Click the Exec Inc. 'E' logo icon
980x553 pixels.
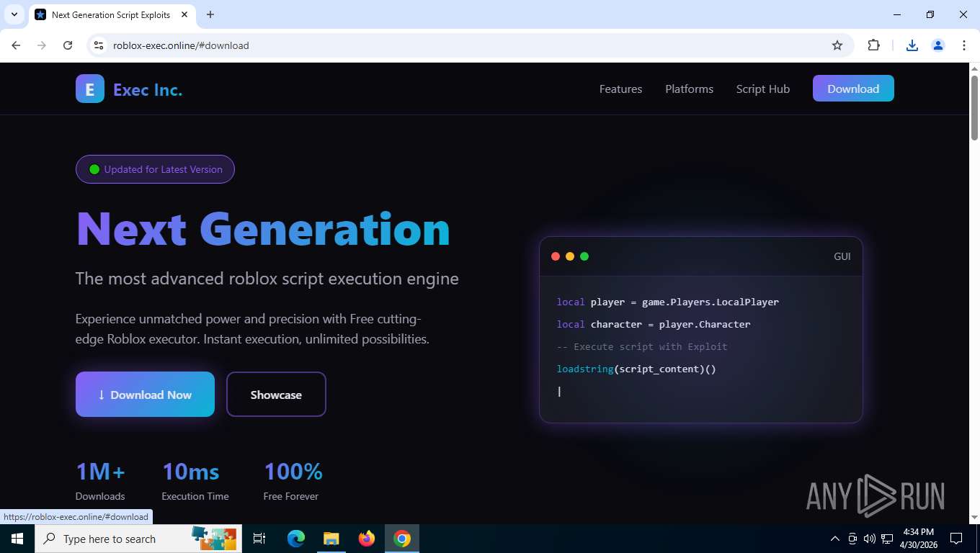[90, 89]
